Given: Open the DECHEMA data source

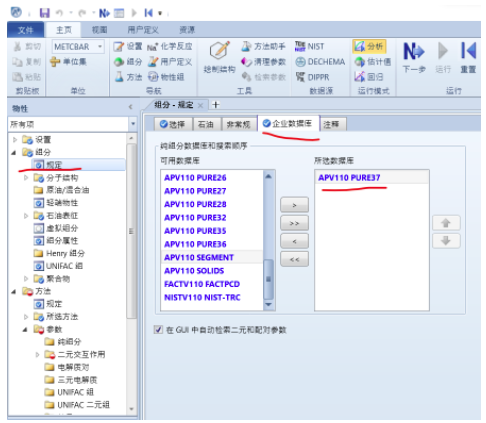Looking at the screenshot, I should coord(320,62).
